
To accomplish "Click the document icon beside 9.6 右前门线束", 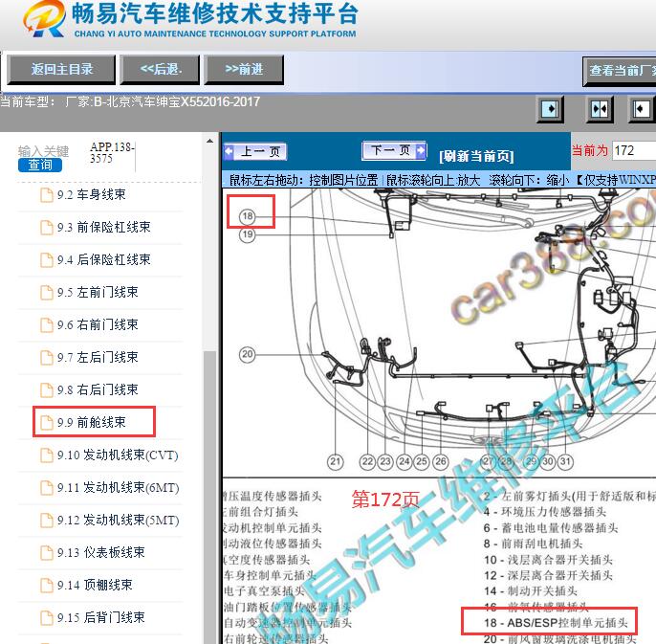I will tap(47, 325).
